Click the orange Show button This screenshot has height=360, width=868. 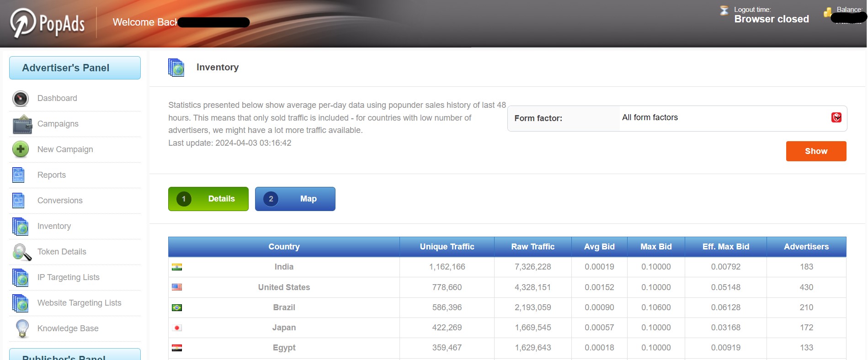pos(816,151)
